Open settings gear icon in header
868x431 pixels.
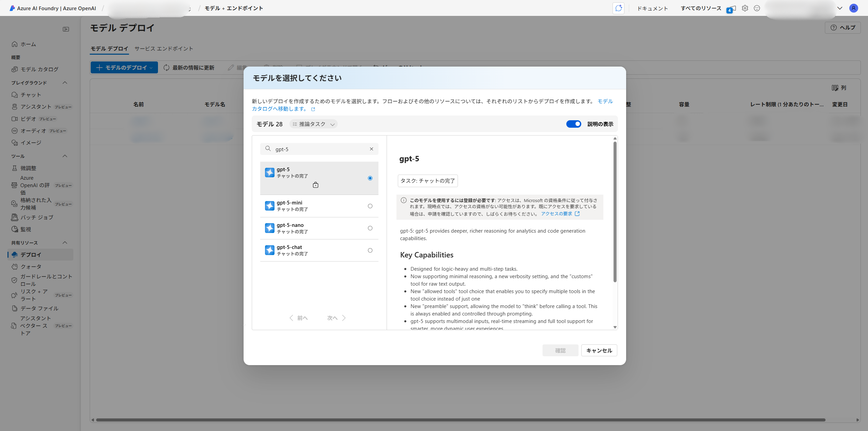point(745,8)
